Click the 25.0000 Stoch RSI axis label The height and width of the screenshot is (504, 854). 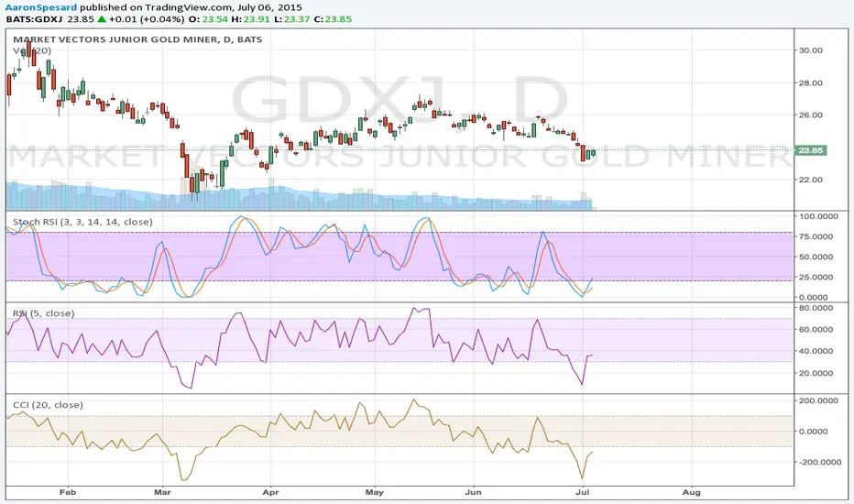coord(816,277)
